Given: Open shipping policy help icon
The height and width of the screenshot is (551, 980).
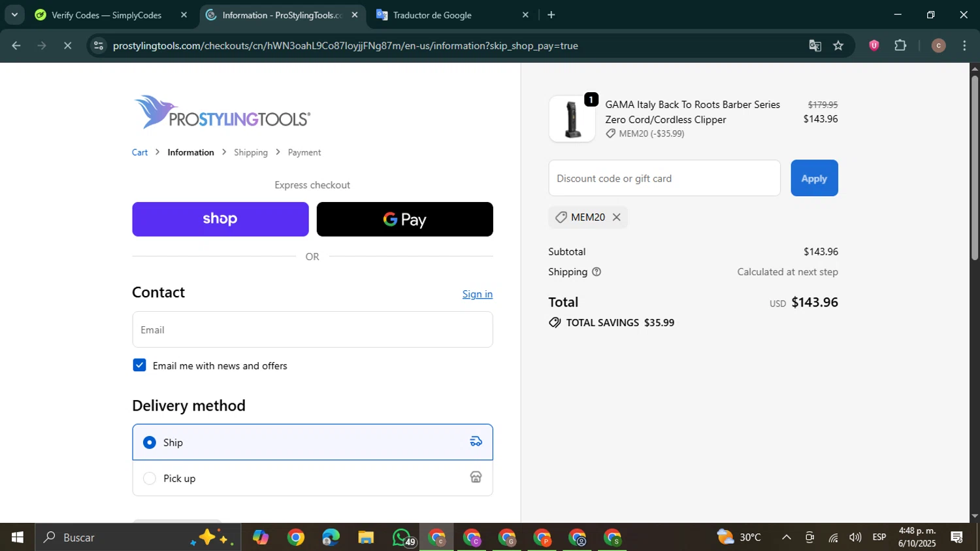Looking at the screenshot, I should tap(596, 272).
